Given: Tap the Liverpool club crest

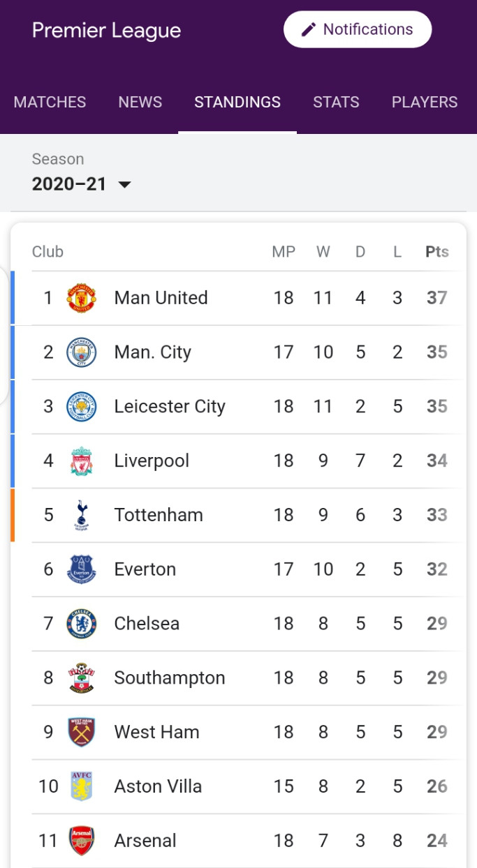Looking at the screenshot, I should (x=81, y=461).
